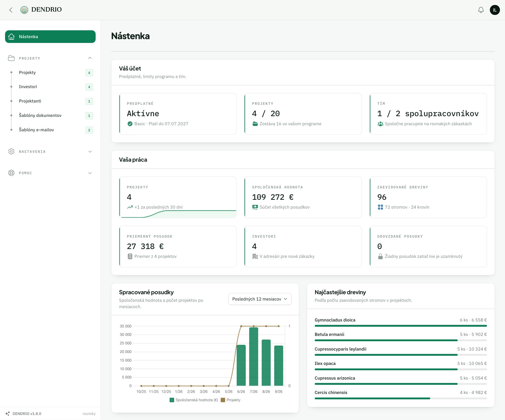Click the 7/26 bar in chart
Screen dimensions: 505x420
(254, 356)
